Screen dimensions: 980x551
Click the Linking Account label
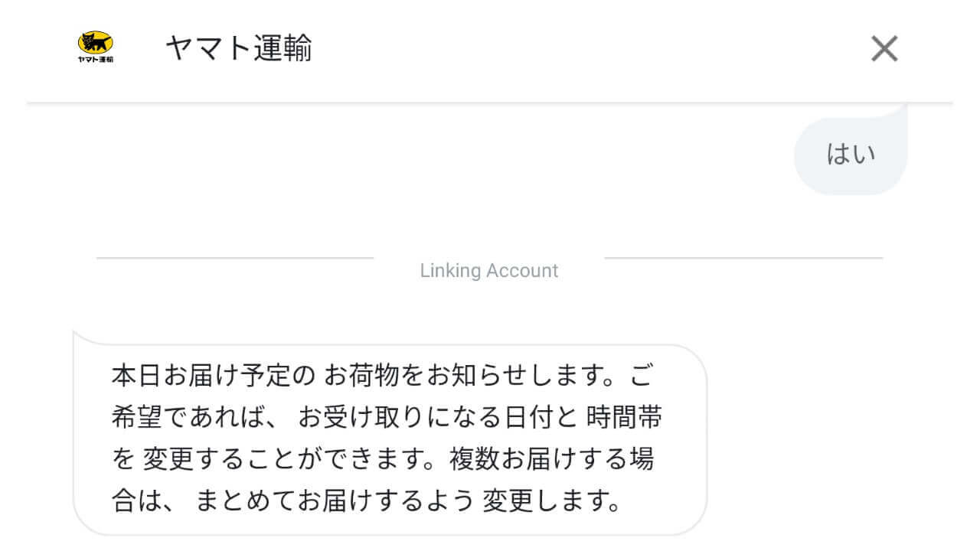pos(489,271)
